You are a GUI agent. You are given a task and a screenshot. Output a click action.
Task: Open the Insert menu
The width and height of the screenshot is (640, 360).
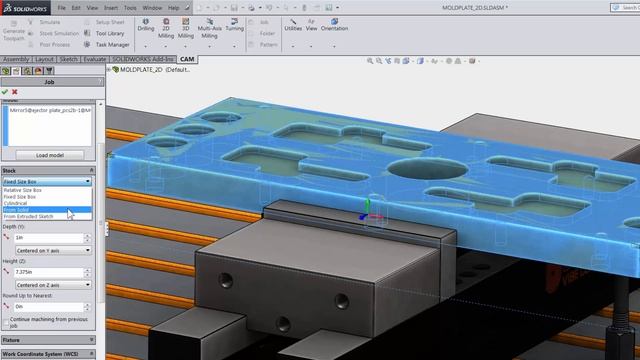click(x=111, y=8)
